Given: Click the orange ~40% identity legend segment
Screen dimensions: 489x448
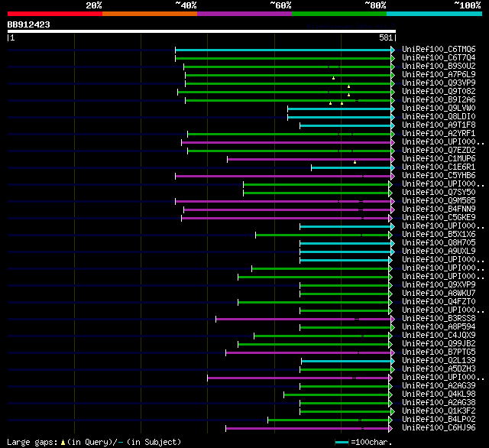Looking at the screenshot, I should 150,14.
